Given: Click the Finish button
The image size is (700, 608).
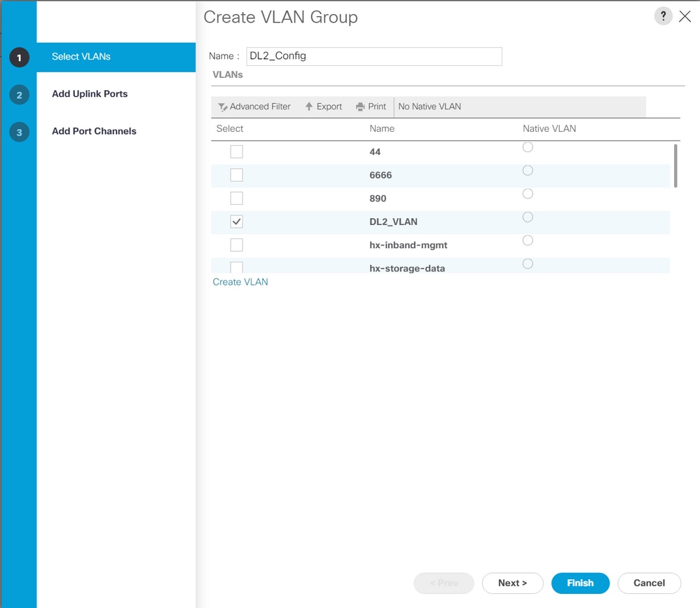Looking at the screenshot, I should tap(580, 583).
